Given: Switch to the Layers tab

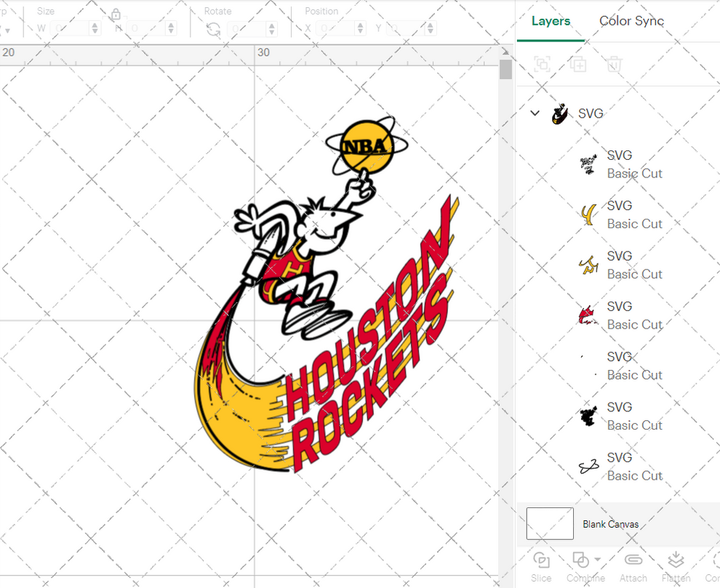Looking at the screenshot, I should [x=551, y=21].
